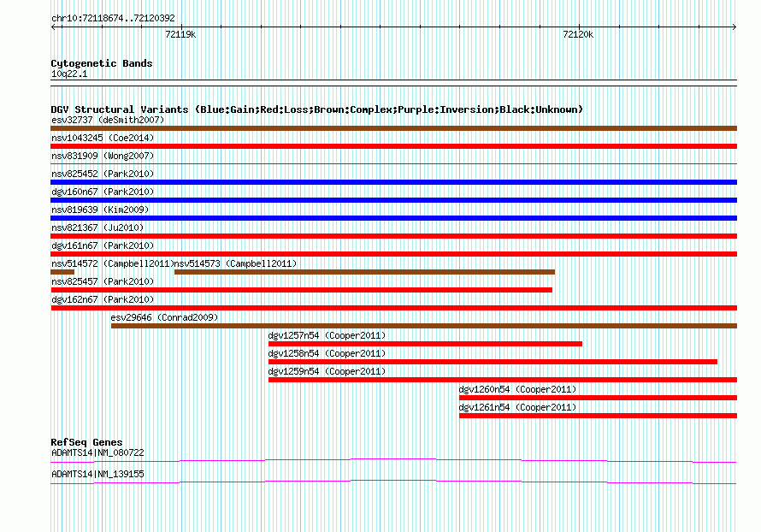
Task: Click the nsv514573 brown complex bar
Action: 364,272
